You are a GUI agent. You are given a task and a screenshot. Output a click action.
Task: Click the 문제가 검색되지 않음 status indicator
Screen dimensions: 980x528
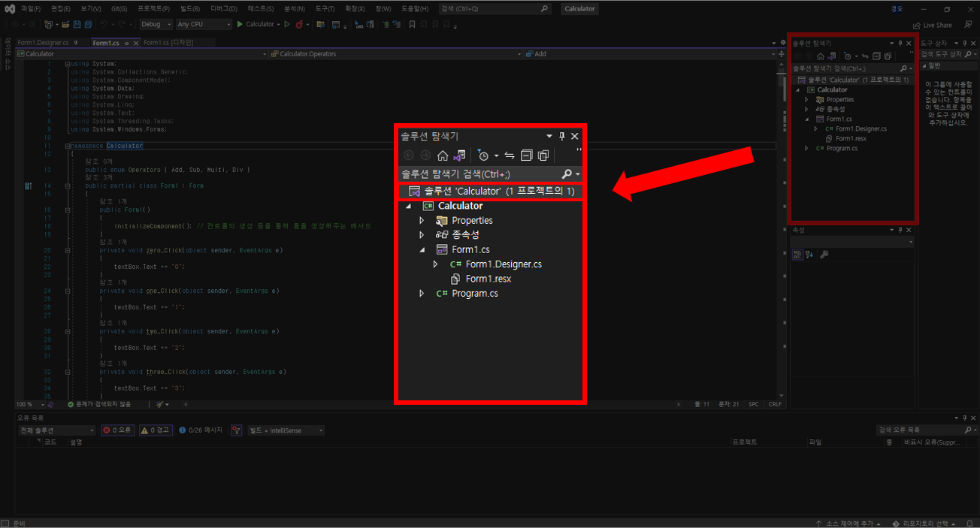98,404
